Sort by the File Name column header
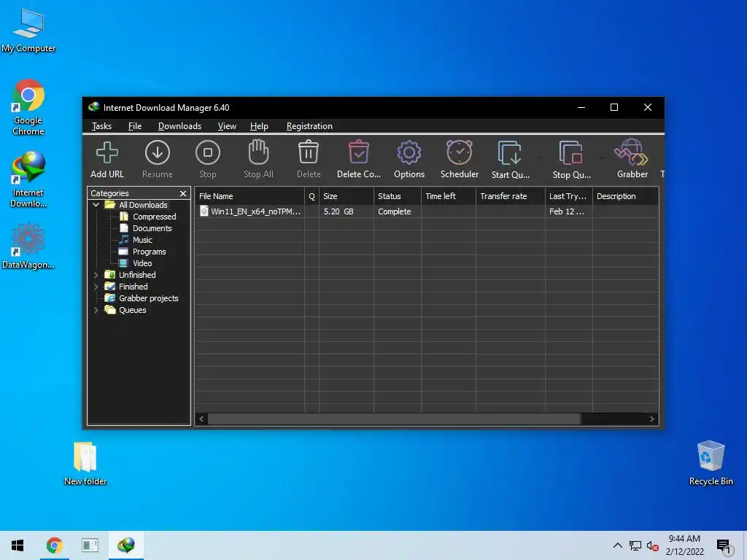The height and width of the screenshot is (560, 747). tap(249, 196)
